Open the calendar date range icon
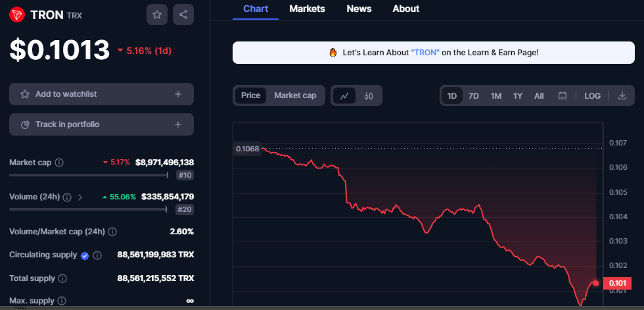 pyautogui.click(x=563, y=96)
